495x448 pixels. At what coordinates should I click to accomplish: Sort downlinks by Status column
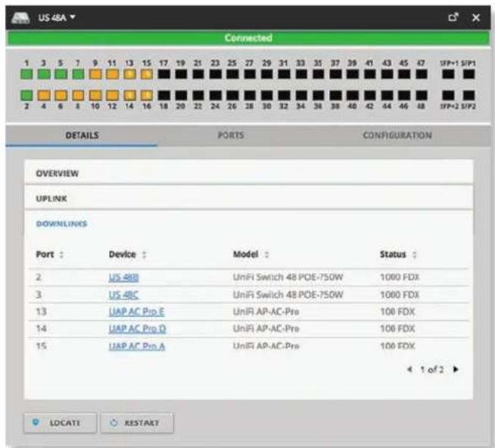tap(398, 254)
